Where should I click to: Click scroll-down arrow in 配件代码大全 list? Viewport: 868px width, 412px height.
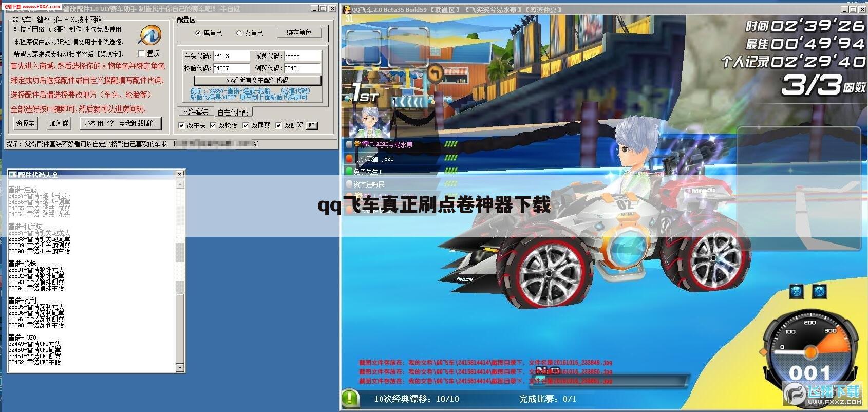pyautogui.click(x=180, y=367)
